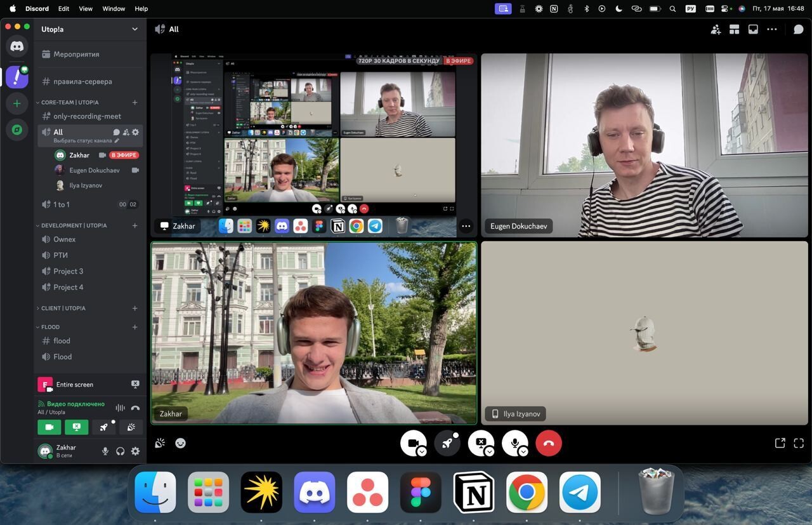Join the Ownex voice channel
Image resolution: width=812 pixels, height=525 pixels.
pyautogui.click(x=89, y=239)
